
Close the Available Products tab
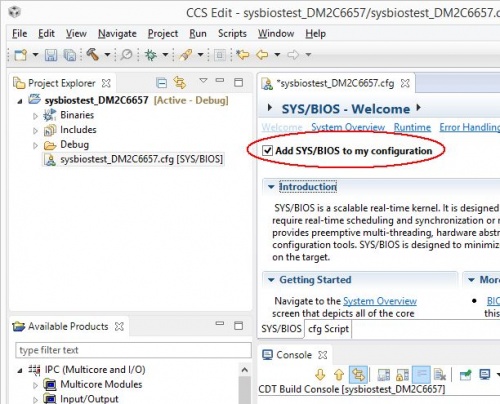pyautogui.click(x=119, y=326)
